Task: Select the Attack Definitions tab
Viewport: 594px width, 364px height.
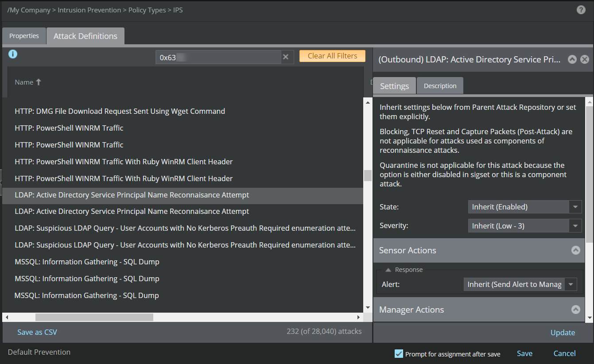Action: (85, 36)
